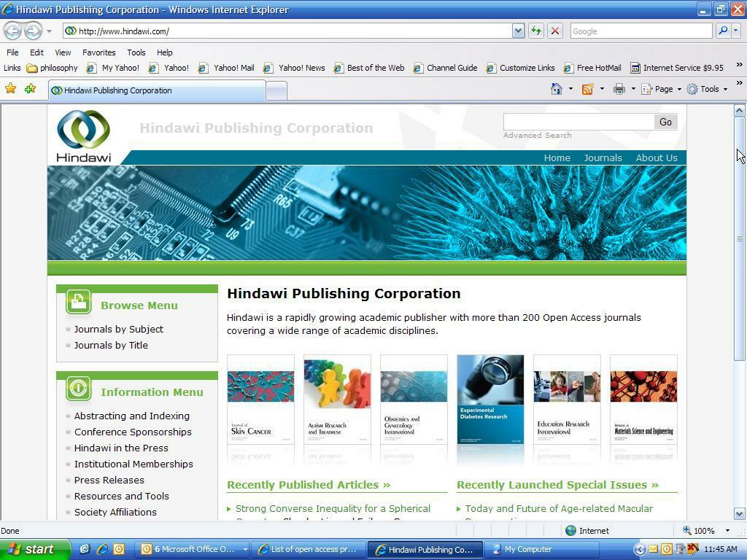747x560 pixels.
Task: Open the Page command bar menu
Action: [661, 89]
